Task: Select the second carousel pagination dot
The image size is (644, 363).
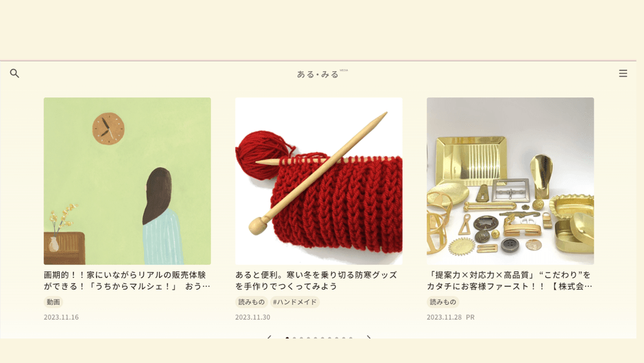Action: click(295, 338)
